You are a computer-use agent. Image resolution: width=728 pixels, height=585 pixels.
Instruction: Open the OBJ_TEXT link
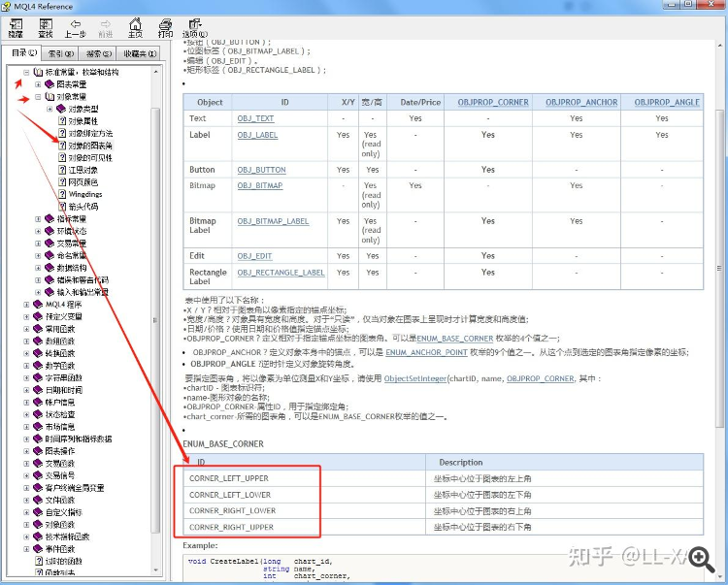coord(256,118)
